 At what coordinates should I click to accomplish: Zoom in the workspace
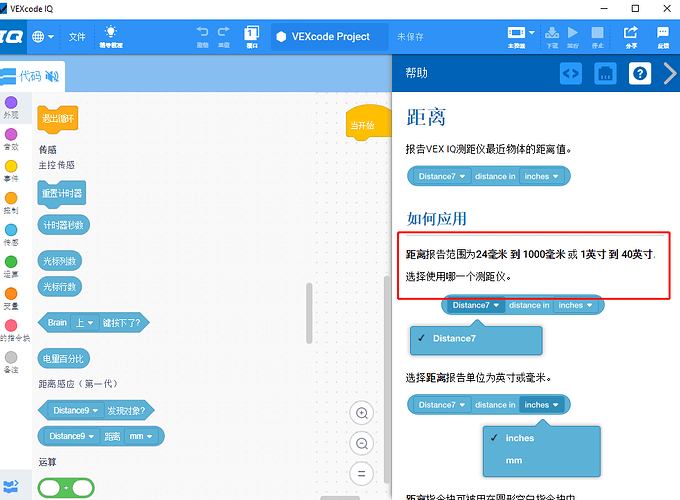click(x=362, y=413)
